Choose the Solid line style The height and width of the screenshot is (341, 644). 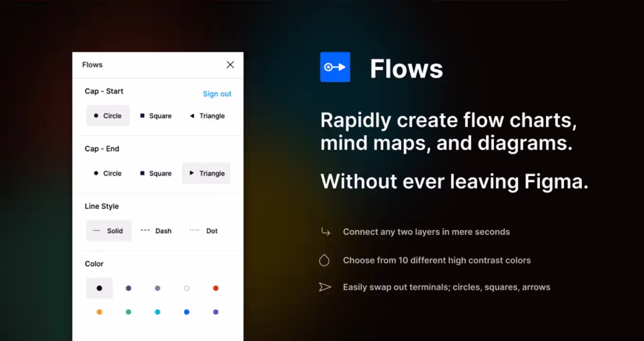(x=108, y=231)
